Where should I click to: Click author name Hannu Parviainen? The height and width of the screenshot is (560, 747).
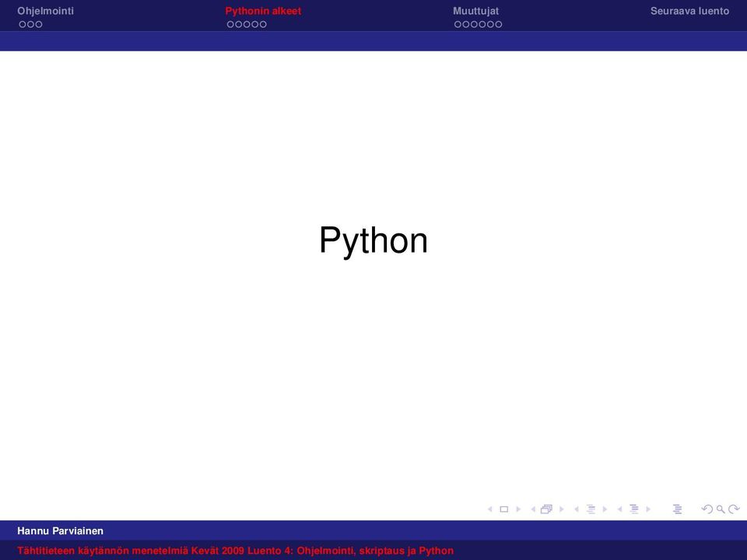coord(61,531)
